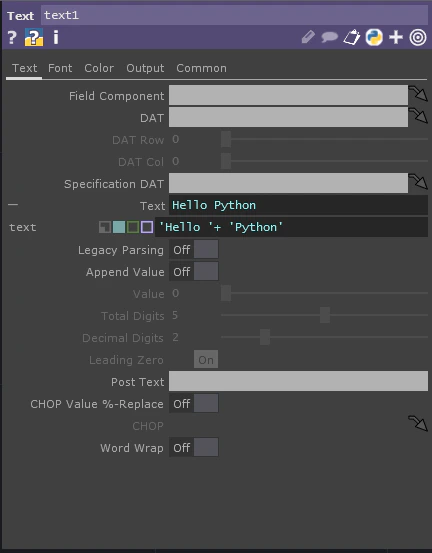Switch to the Color tab
Screen dimensions: 432x553
coord(99,68)
